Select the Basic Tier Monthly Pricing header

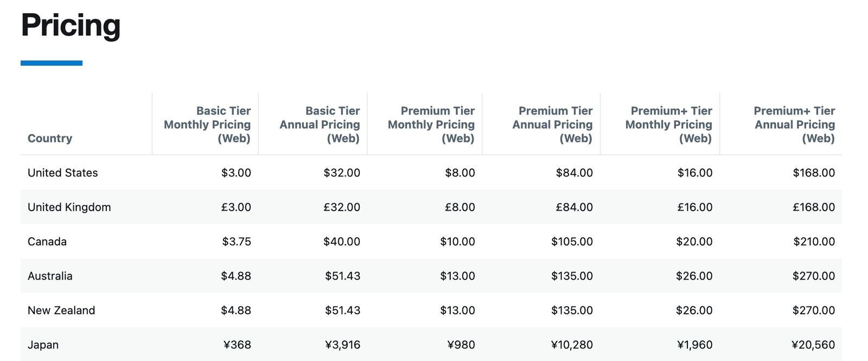point(207,124)
